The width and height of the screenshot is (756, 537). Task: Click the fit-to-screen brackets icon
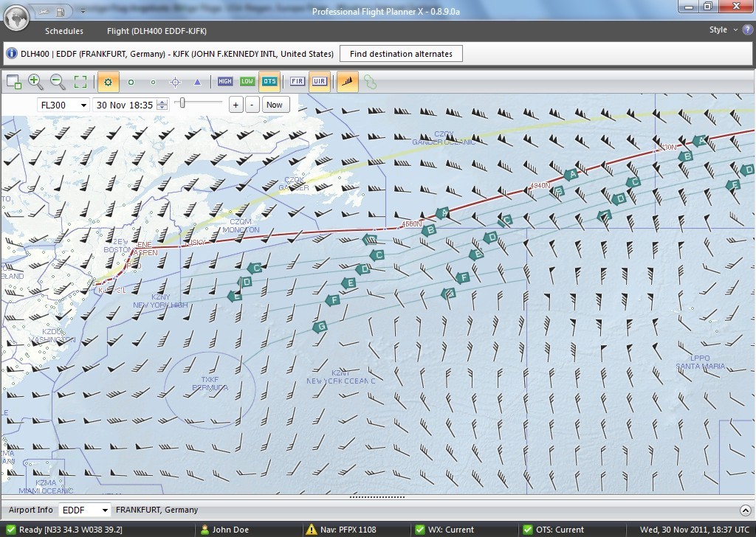tap(80, 82)
